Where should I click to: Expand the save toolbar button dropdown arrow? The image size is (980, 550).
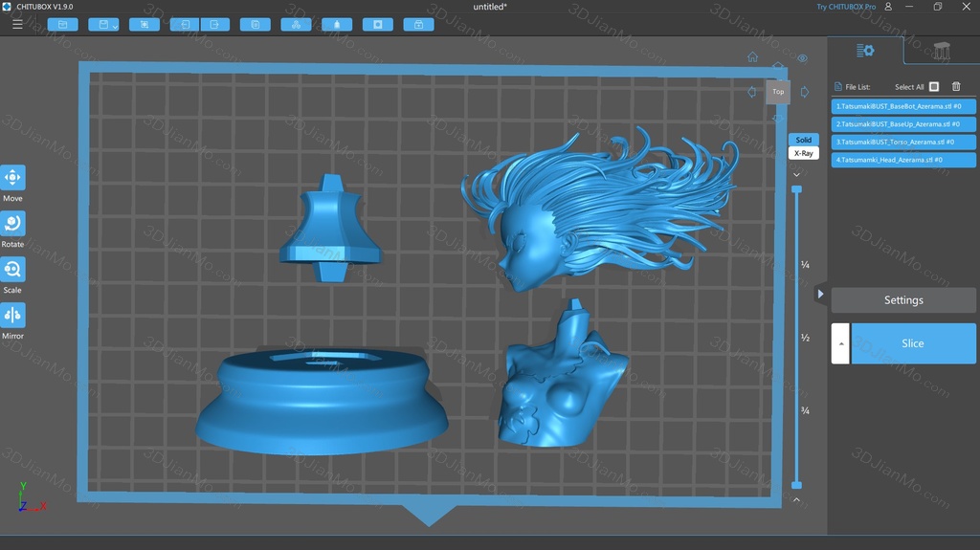point(115,26)
